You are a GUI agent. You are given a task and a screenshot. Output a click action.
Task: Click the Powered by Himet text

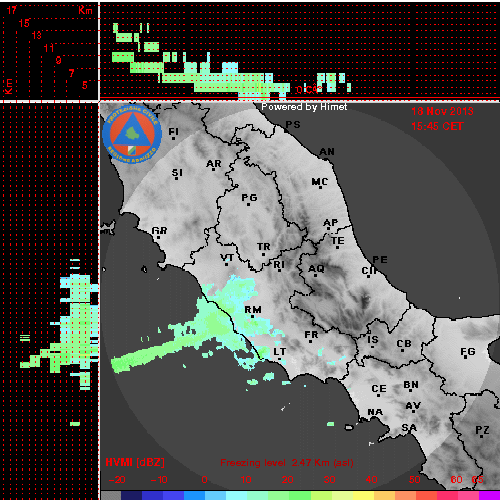(x=304, y=107)
